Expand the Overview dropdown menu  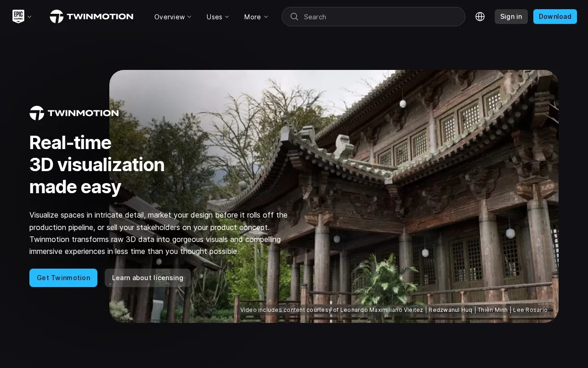[173, 17]
